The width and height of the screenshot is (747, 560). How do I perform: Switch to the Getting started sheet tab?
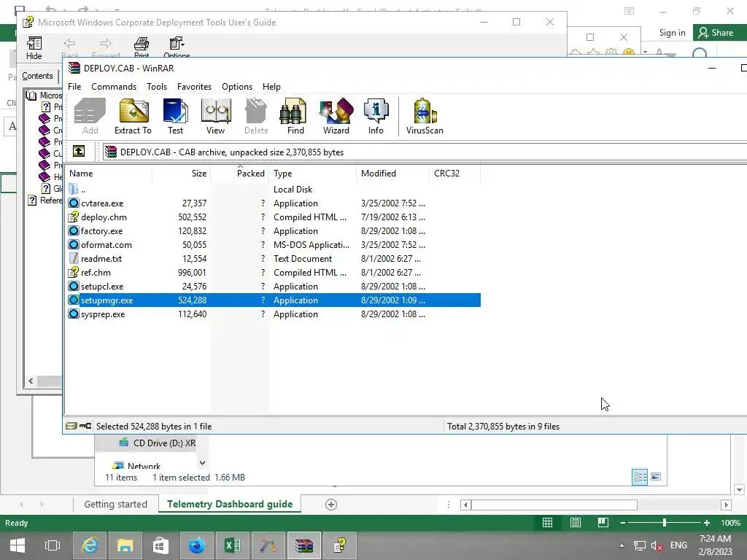pyautogui.click(x=115, y=505)
